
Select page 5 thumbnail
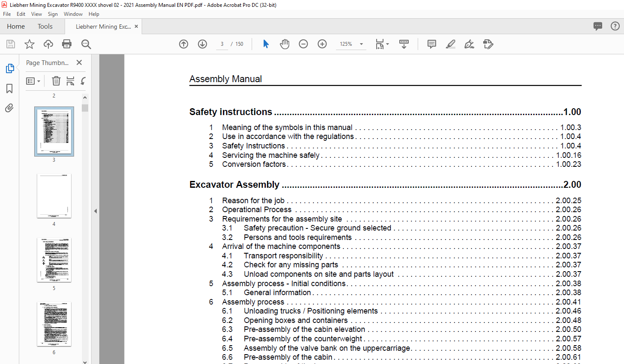[54, 260]
